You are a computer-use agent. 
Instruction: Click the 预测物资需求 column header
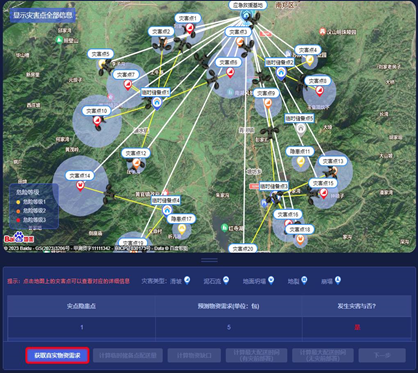click(228, 306)
